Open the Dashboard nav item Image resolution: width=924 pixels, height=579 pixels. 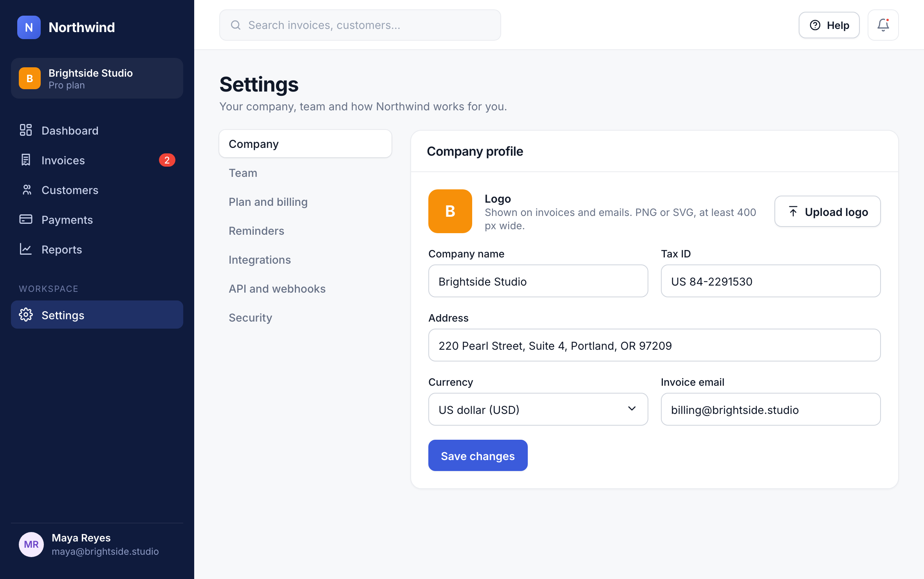point(97,130)
